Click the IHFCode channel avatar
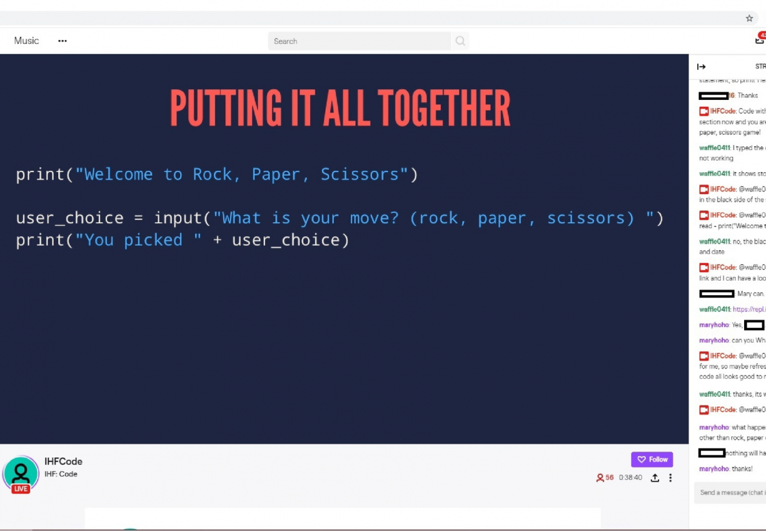 point(21,473)
